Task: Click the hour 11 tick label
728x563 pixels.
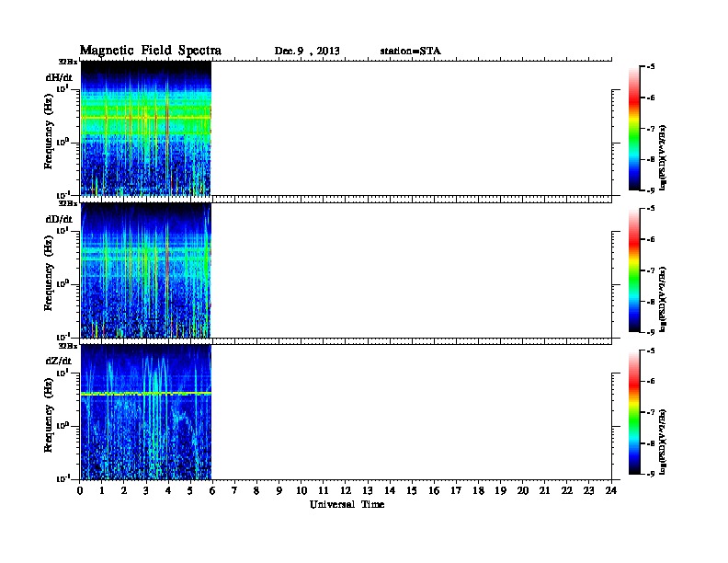Action: click(324, 491)
